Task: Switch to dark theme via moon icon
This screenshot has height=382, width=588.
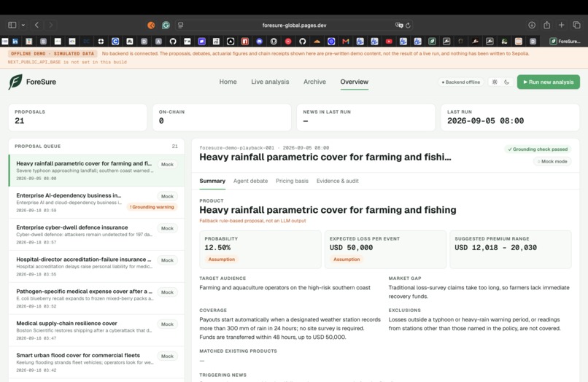Action: pyautogui.click(x=506, y=82)
